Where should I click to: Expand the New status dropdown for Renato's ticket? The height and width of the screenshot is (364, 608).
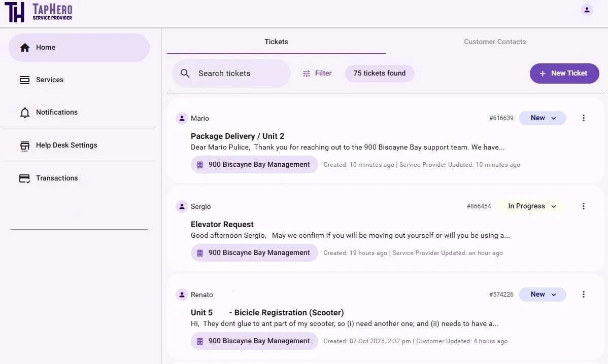(543, 295)
